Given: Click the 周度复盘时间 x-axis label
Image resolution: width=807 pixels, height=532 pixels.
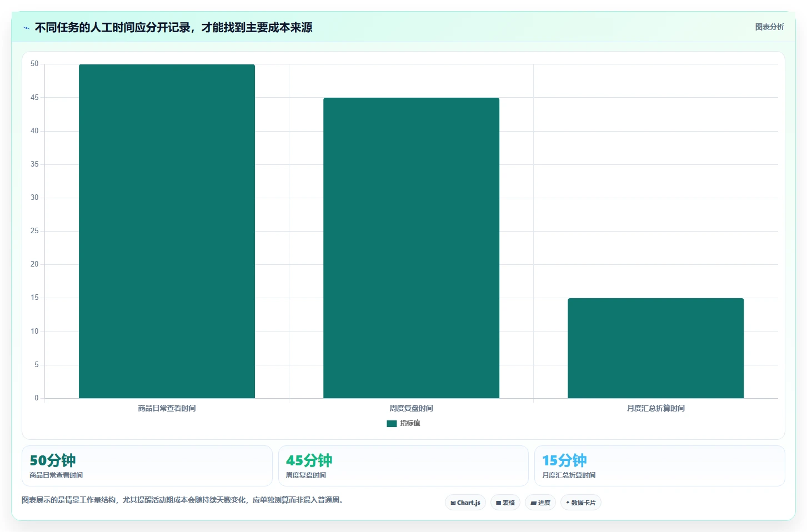Looking at the screenshot, I should tap(411, 408).
